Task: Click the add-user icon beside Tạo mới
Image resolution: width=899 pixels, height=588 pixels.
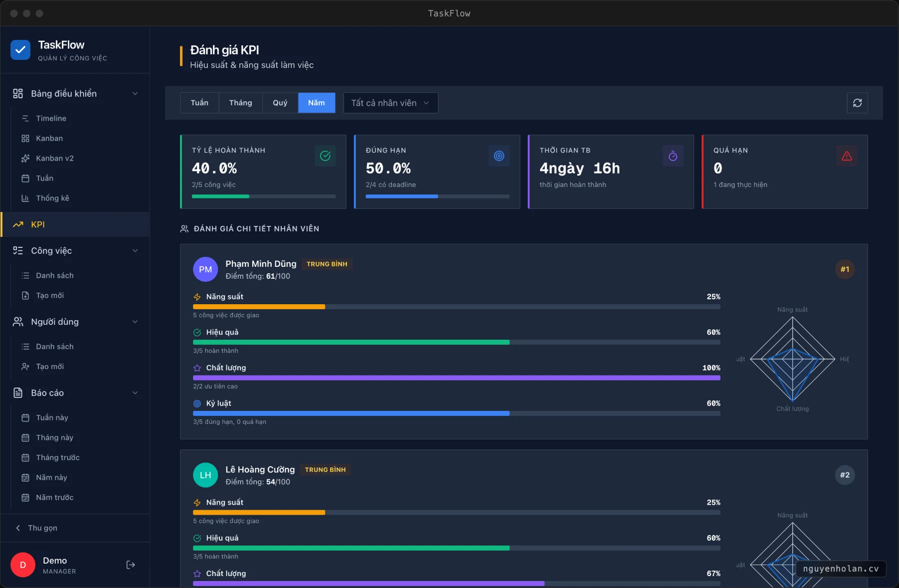Action: tap(25, 367)
